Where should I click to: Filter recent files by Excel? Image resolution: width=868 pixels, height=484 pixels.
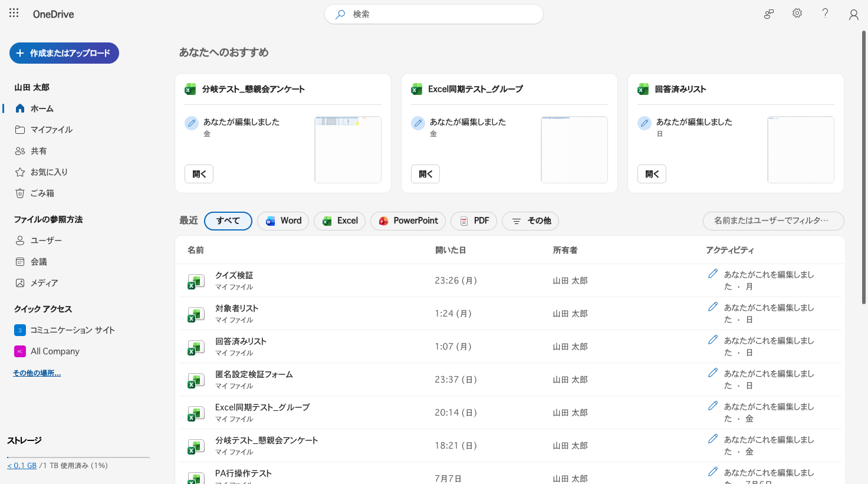click(x=340, y=221)
